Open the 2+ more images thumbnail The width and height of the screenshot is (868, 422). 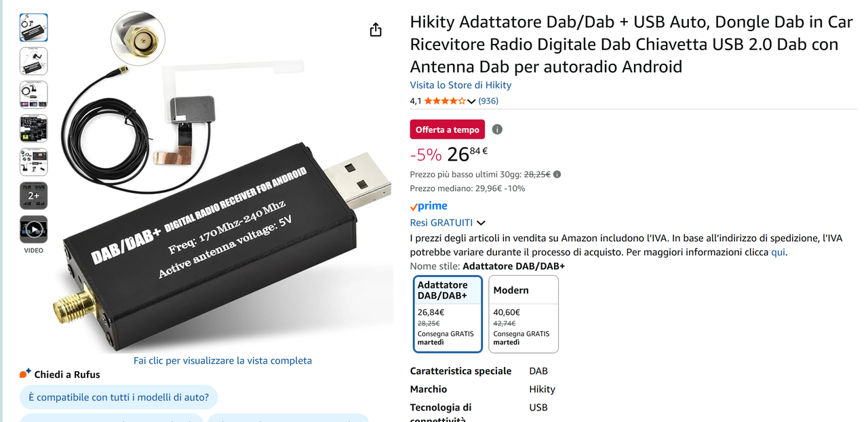coord(33,196)
